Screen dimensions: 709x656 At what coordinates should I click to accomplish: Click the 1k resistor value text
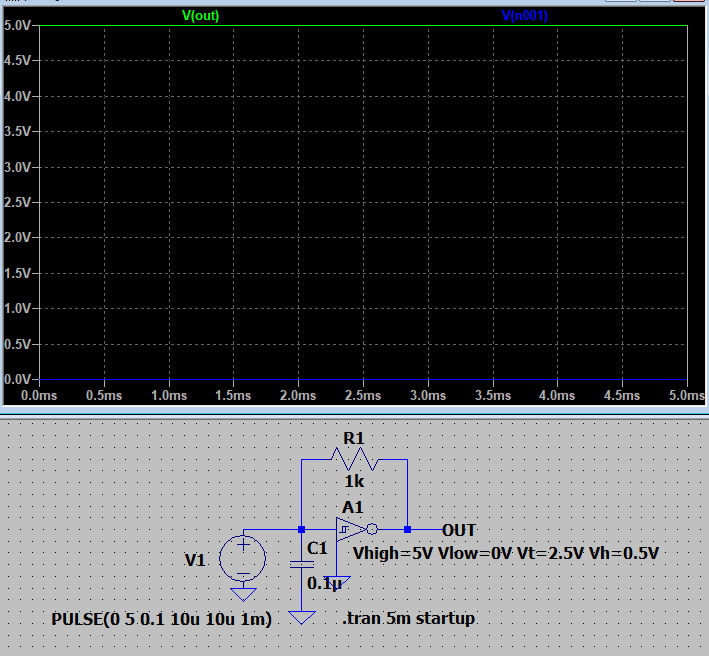point(355,482)
